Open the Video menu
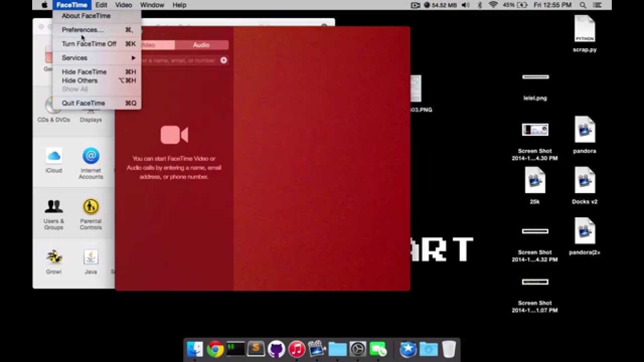Viewport: 644px width, 362px height. pyautogui.click(x=123, y=5)
